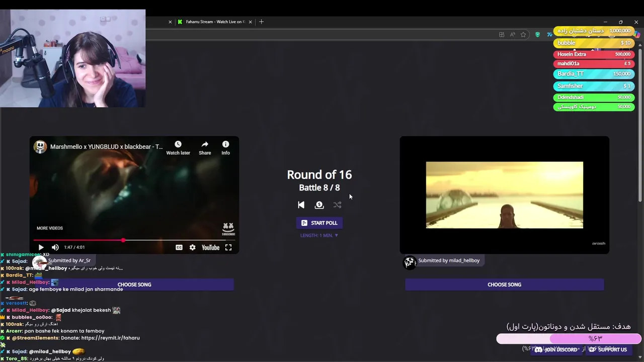
Task: Click the Submitted by Ar_Sr label
Action: (69, 260)
